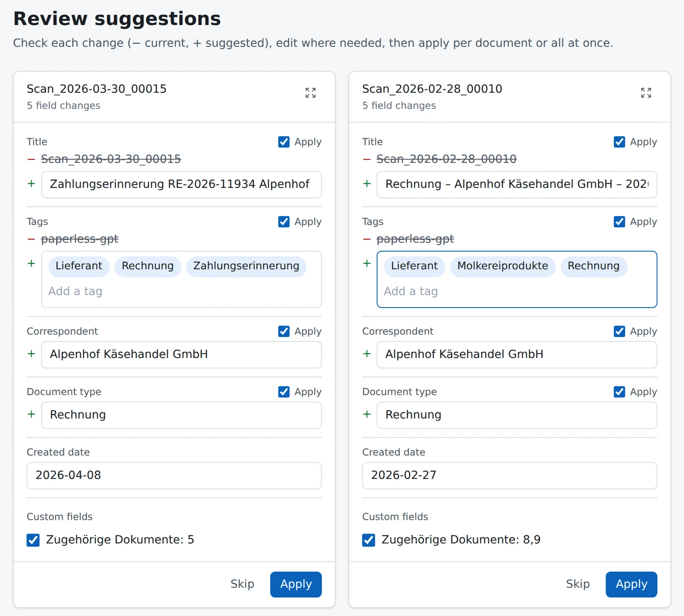Click struck-through paperless-gpt tag in Scan_2026-02-28_00010 card
Screen dimensions: 684x616
[x=415, y=239]
